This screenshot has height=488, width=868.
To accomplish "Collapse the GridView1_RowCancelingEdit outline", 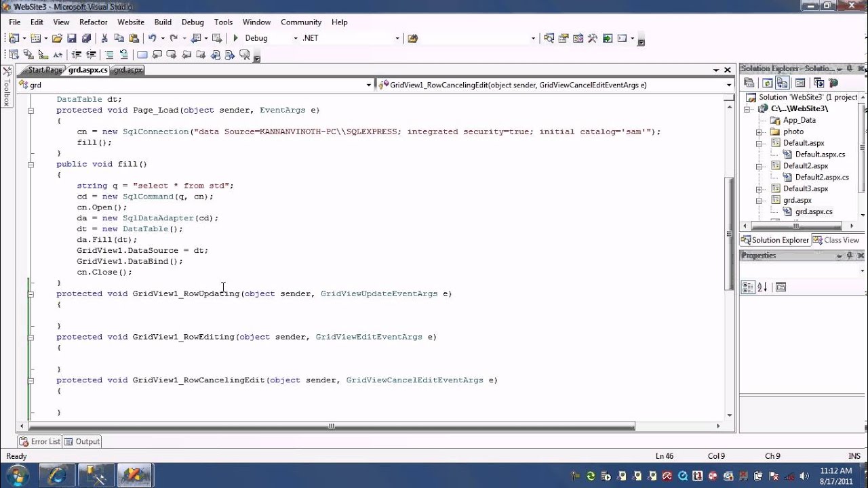I will (31, 380).
